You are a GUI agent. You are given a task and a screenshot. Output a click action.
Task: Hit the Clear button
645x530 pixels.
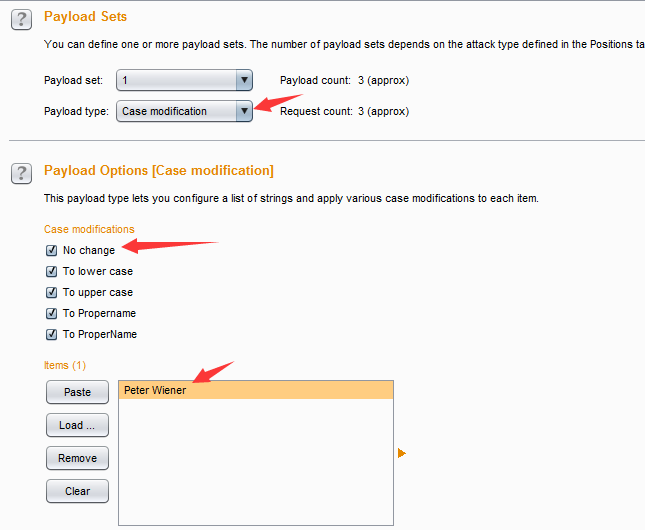pos(77,491)
